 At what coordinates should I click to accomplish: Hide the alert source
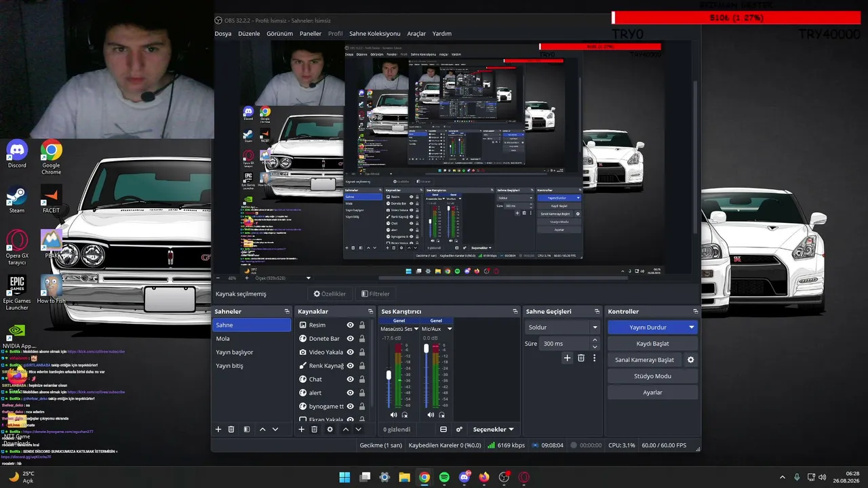(x=351, y=393)
